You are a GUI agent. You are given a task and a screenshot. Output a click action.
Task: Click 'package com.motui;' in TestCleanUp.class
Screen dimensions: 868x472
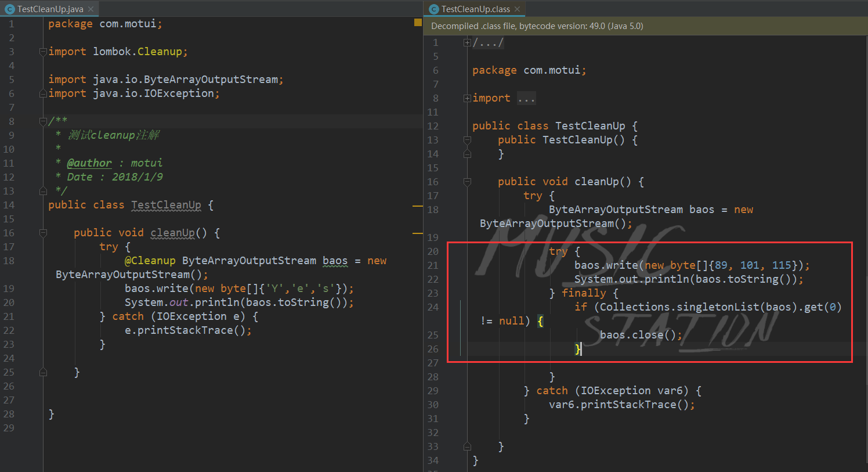click(x=530, y=70)
